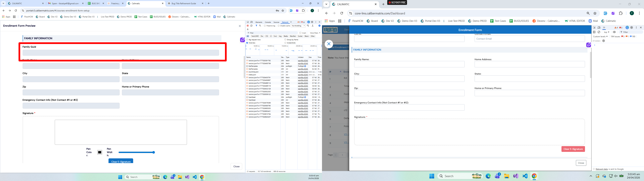Toggle device toolbar icon in left DevTools
This screenshot has height=181, width=644.
click(252, 22)
